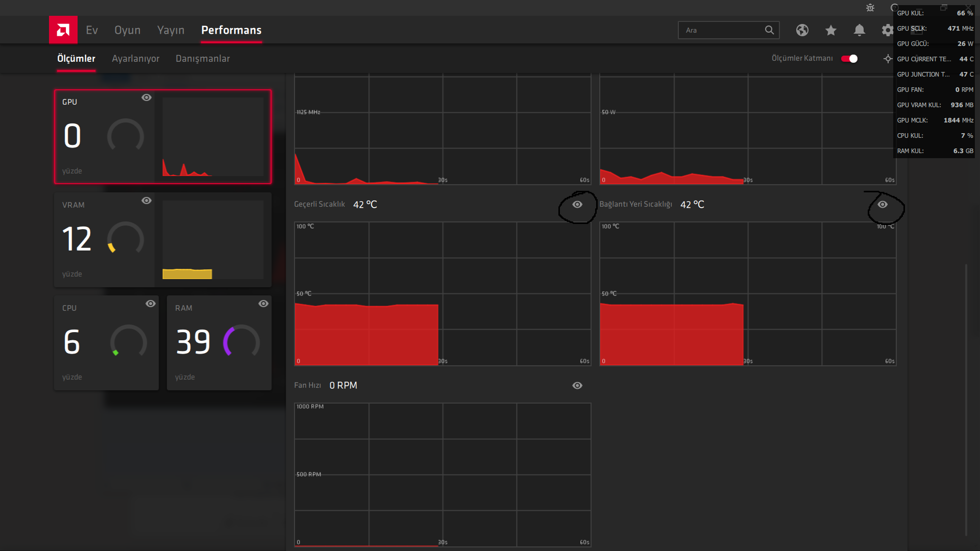The width and height of the screenshot is (980, 551).
Task: Toggle visibility of the RAM tile
Action: pos(263,304)
